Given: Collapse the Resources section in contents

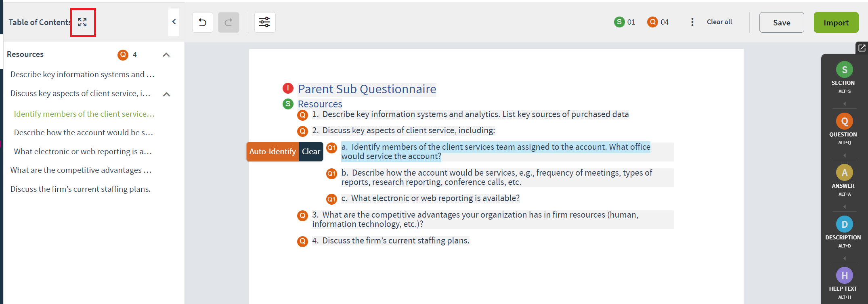Looking at the screenshot, I should click(x=166, y=55).
